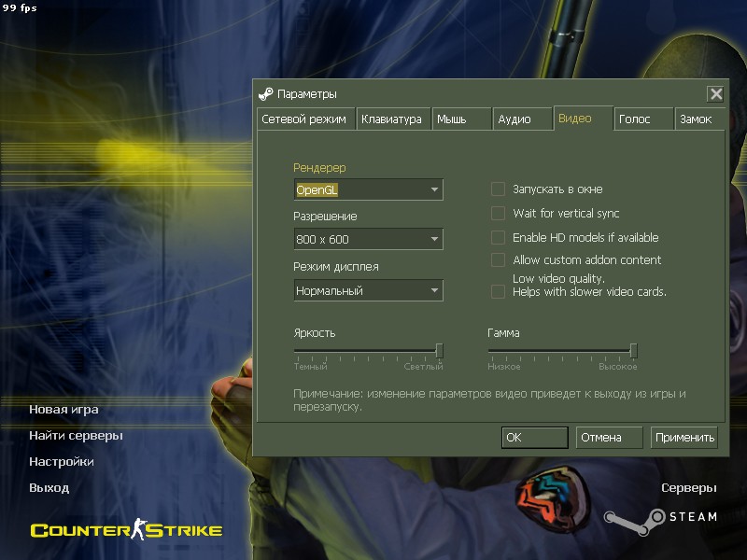Viewport: 747px width, 560px height.
Task: Click the Параметры title text
Action: pyautogui.click(x=307, y=94)
